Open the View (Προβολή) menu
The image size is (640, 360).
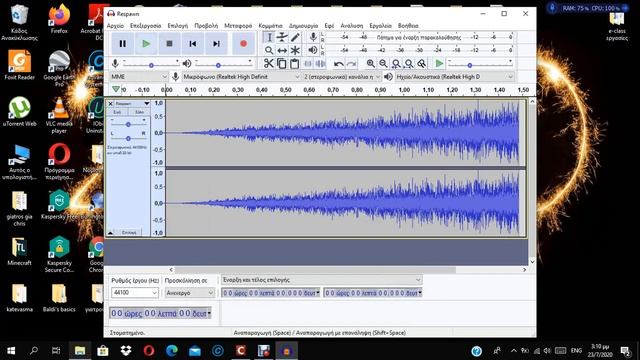[206, 26]
